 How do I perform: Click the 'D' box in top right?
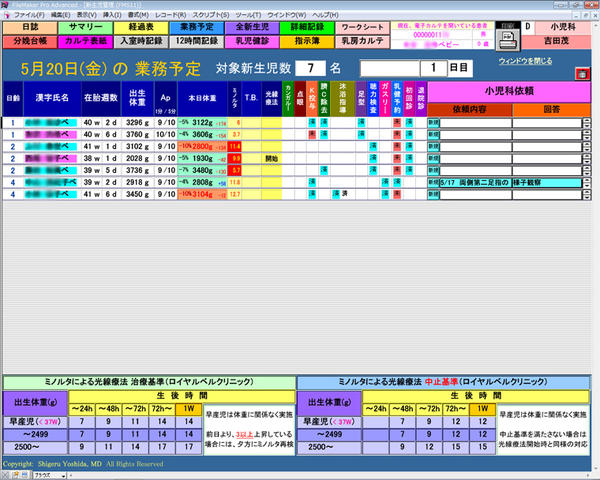click(527, 26)
